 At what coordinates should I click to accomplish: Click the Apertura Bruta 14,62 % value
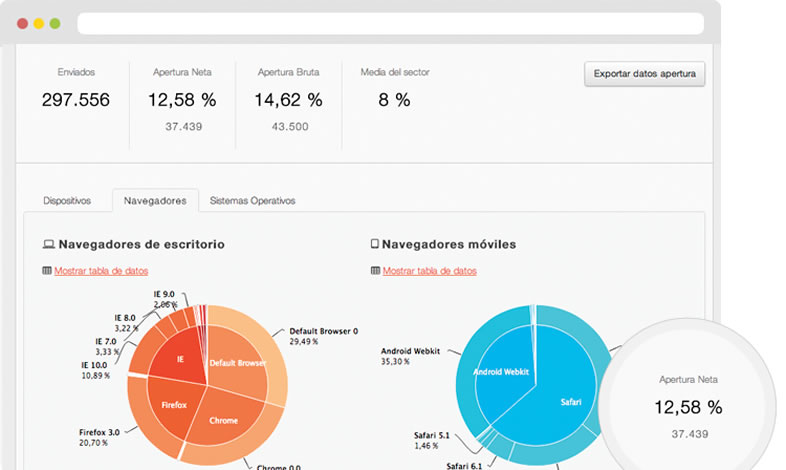point(289,100)
